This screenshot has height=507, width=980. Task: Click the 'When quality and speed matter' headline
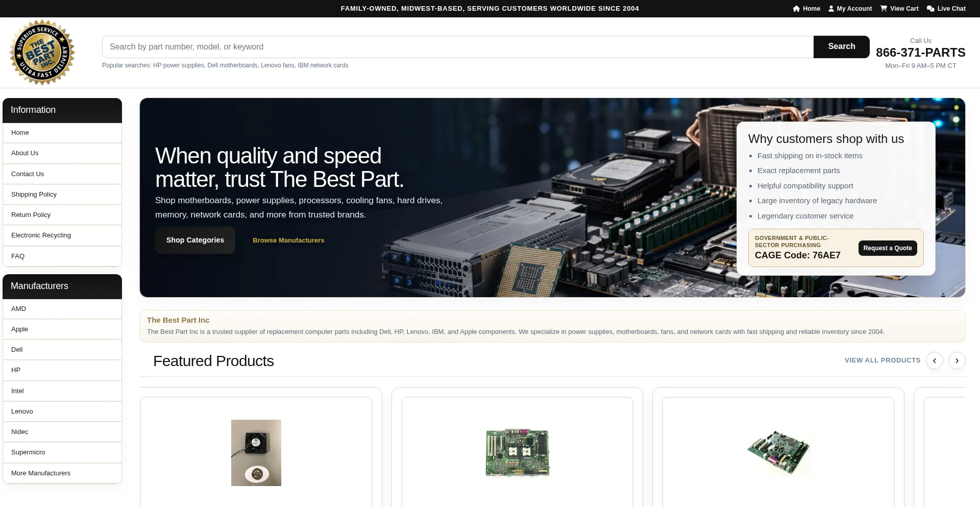coord(279,167)
